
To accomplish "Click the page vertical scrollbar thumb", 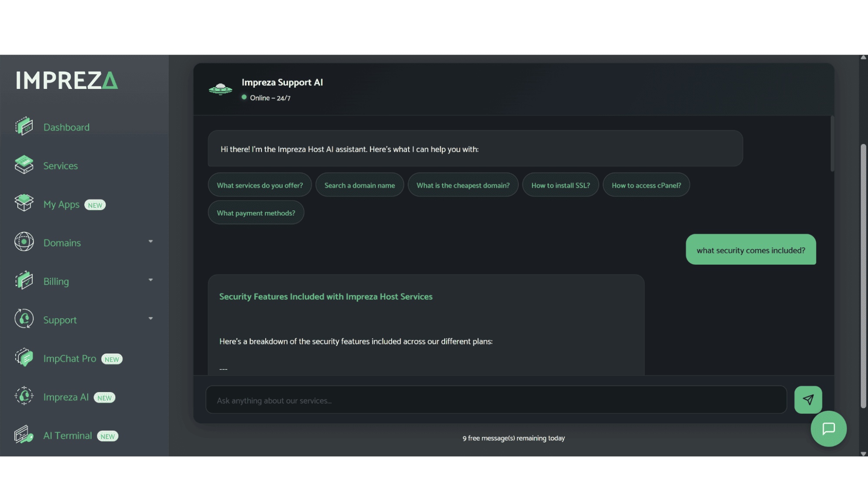I will pyautogui.click(x=863, y=276).
